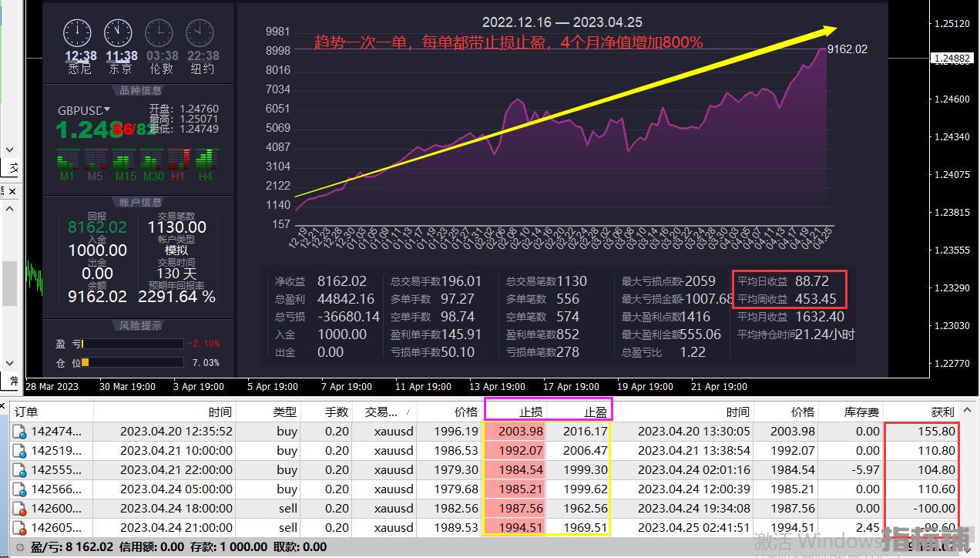
Task: Click the left panel vertical scrollbar thumb
Action: [x=8, y=284]
